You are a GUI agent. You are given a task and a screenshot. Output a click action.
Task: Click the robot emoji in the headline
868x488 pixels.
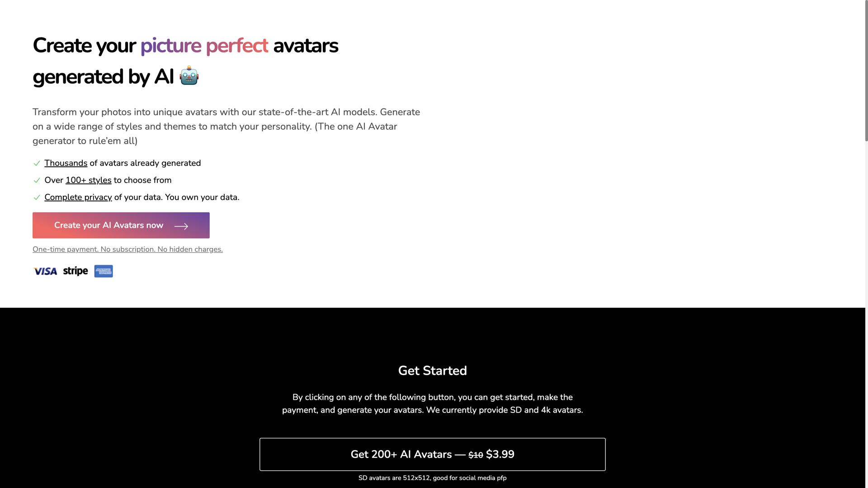point(189,75)
